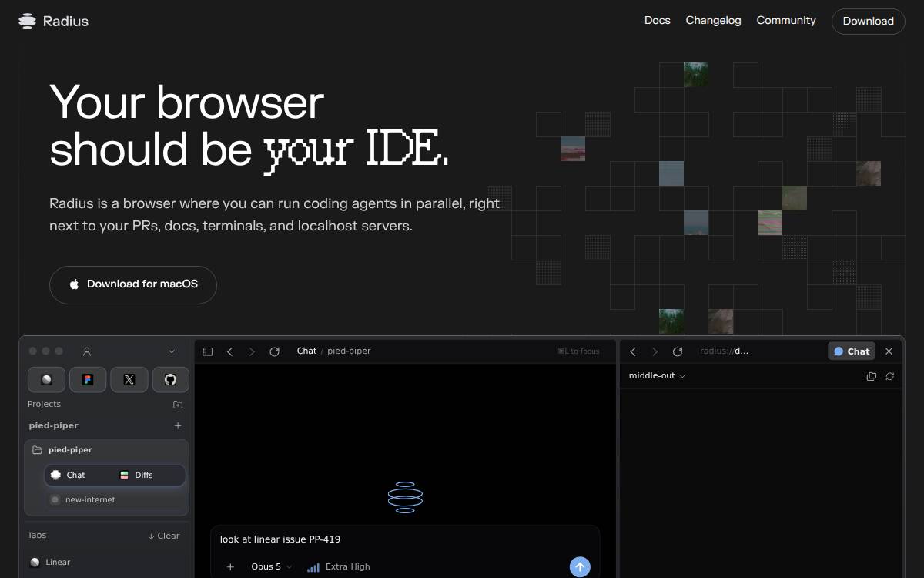Toggle the Chat button in right pane

tap(852, 351)
